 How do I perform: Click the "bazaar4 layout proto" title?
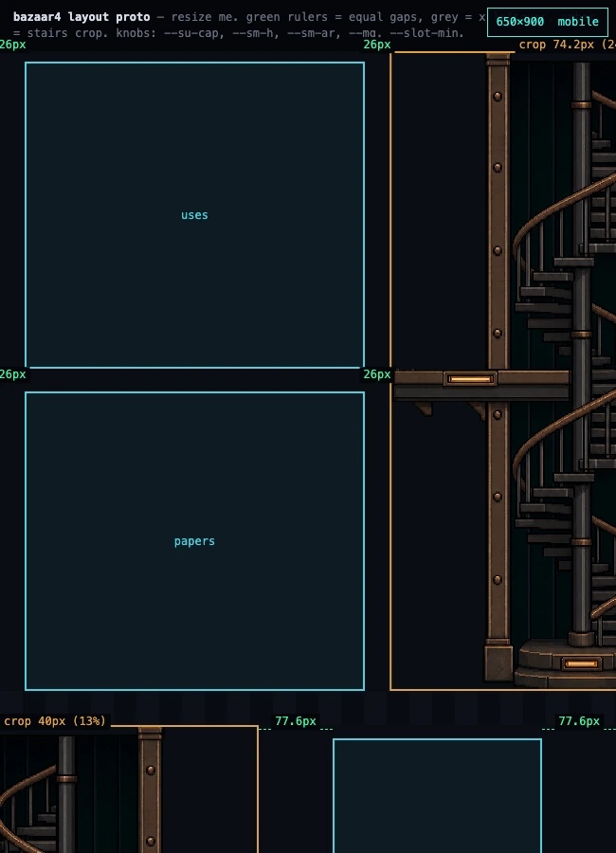82,17
